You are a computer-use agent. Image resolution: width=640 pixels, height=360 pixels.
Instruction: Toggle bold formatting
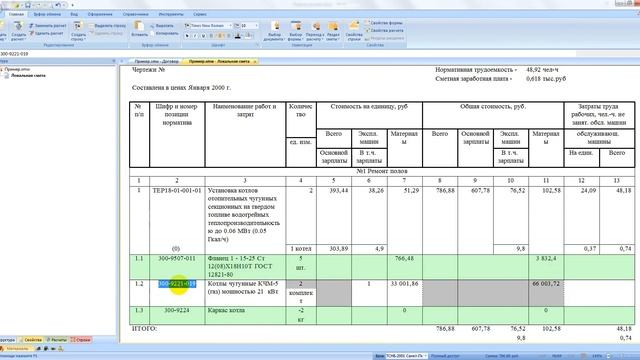coord(187,36)
